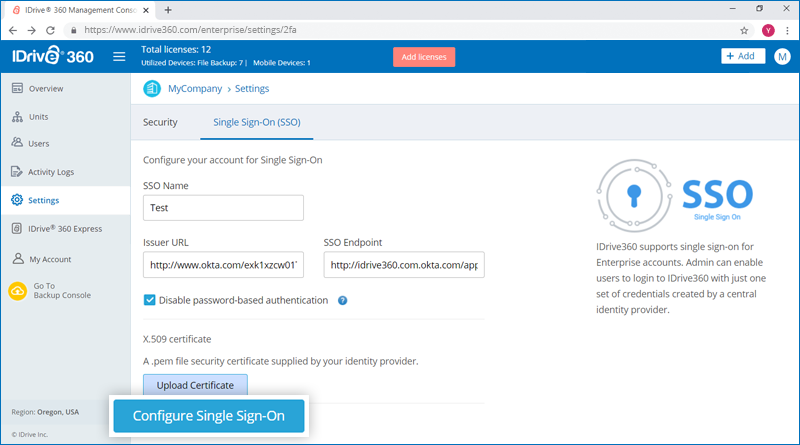Click the 'Mobile Devices: 1' text
The image size is (800, 445).
point(282,63)
